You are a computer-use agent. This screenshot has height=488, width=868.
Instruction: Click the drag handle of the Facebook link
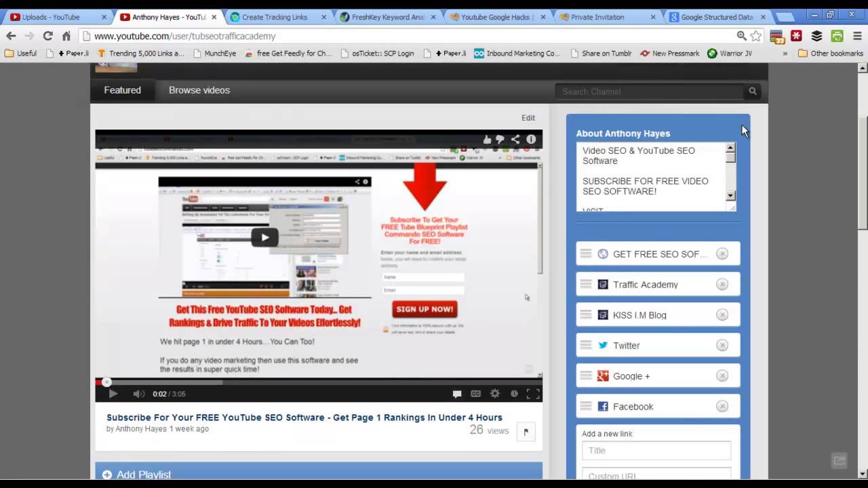click(x=586, y=406)
